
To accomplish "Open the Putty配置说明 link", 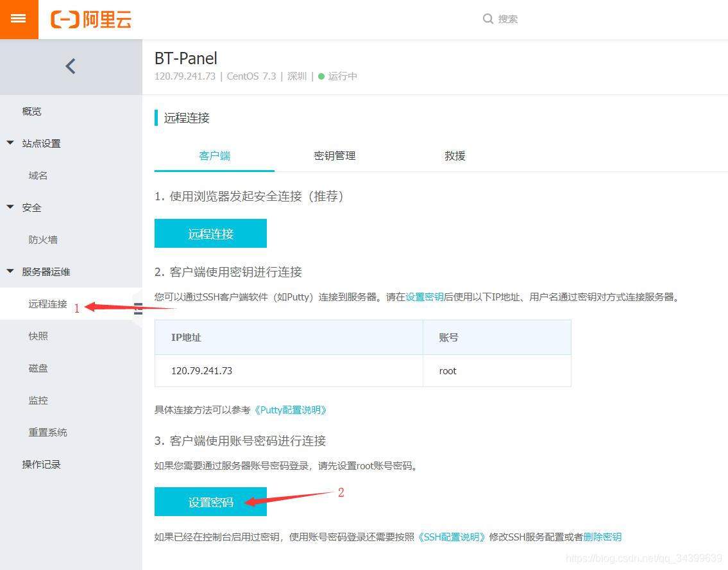I will pyautogui.click(x=291, y=410).
